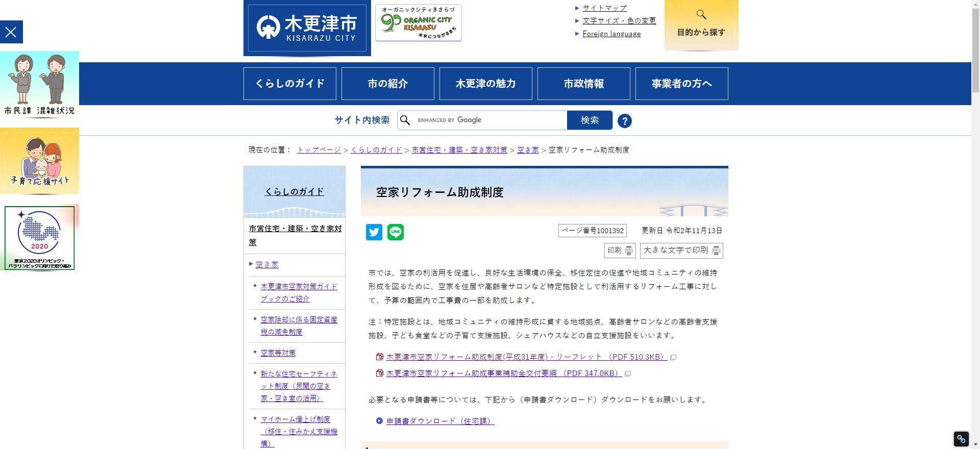Open 新たな住宅セーフティネット制度 link
This screenshot has width=980, height=449.
[x=299, y=386]
